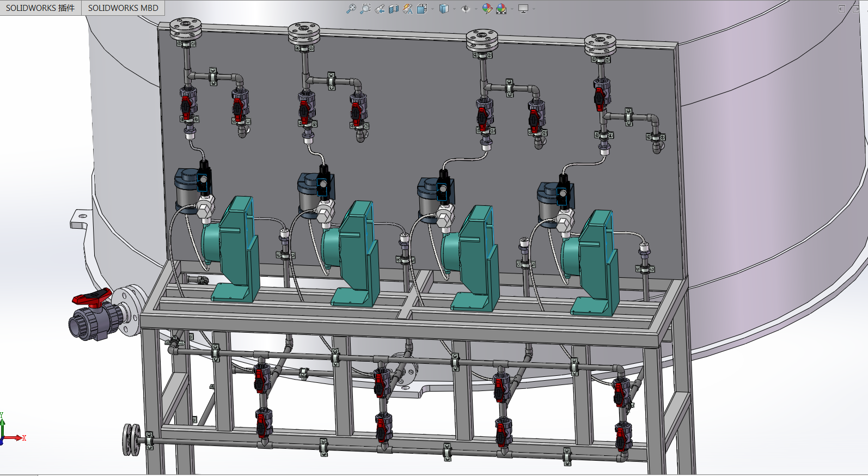868x476 pixels.
Task: Open the SOLIDWORKS 插件 tab
Action: coord(40,8)
